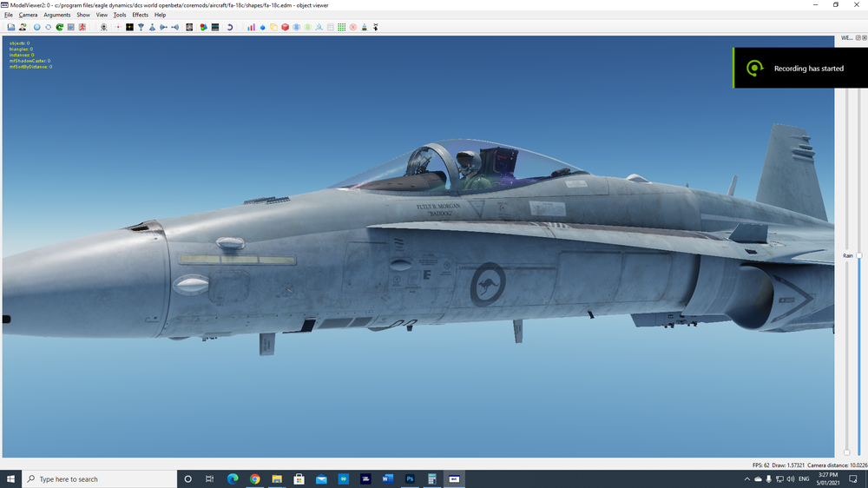
Task: Open the View menu
Action: click(102, 15)
